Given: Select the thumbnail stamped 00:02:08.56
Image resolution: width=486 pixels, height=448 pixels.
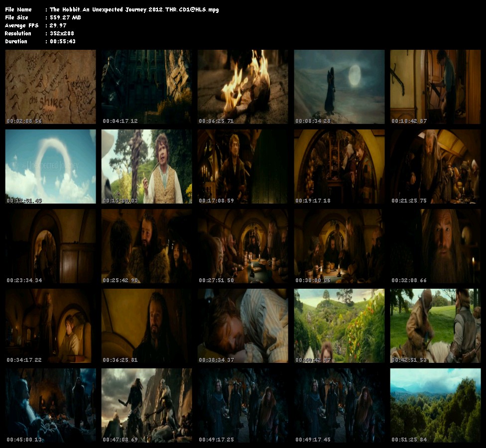Looking at the screenshot, I should coord(50,87).
